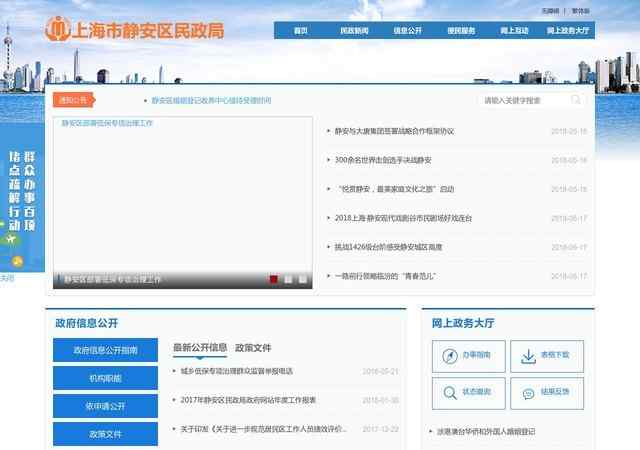
Task: Open 信息公开 navigation menu
Action: click(407, 31)
